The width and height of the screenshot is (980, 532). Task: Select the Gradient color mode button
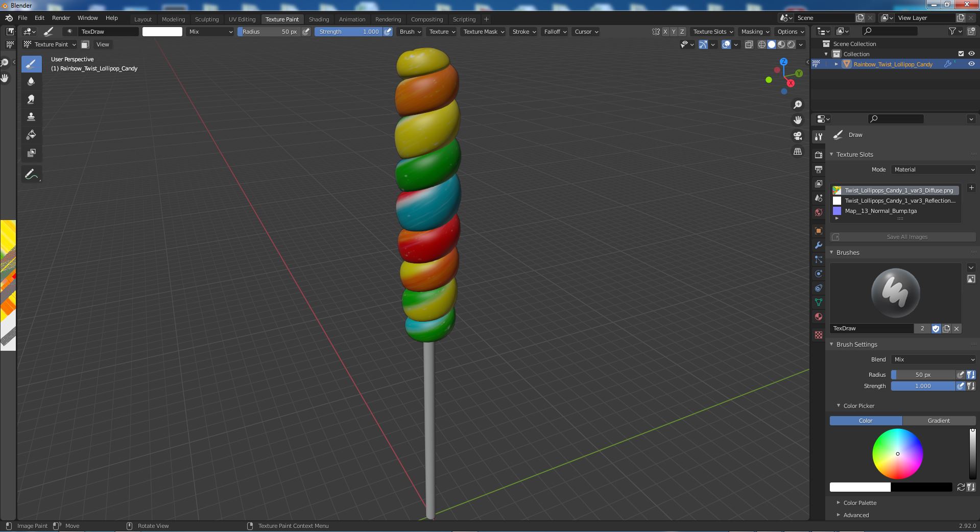[939, 421]
